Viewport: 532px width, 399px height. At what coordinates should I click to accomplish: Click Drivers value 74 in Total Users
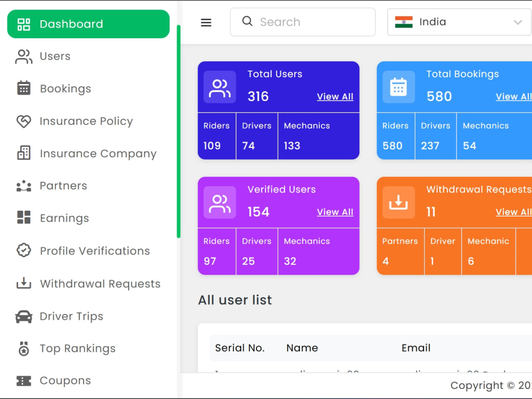pyautogui.click(x=248, y=146)
